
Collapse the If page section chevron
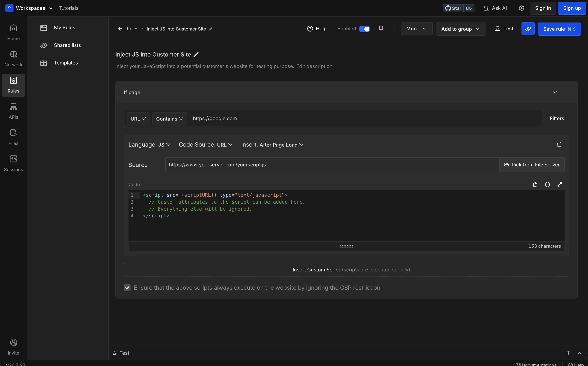click(x=555, y=92)
